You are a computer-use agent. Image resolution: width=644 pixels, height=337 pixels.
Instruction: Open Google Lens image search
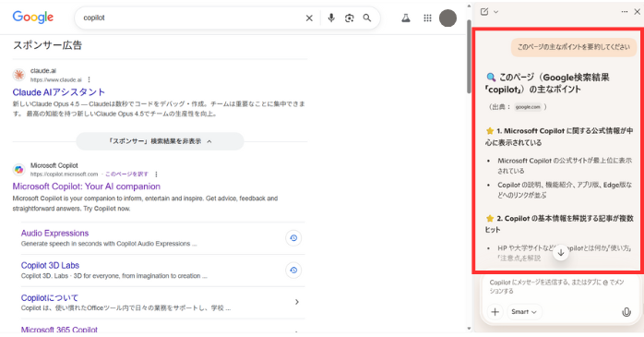tap(349, 18)
